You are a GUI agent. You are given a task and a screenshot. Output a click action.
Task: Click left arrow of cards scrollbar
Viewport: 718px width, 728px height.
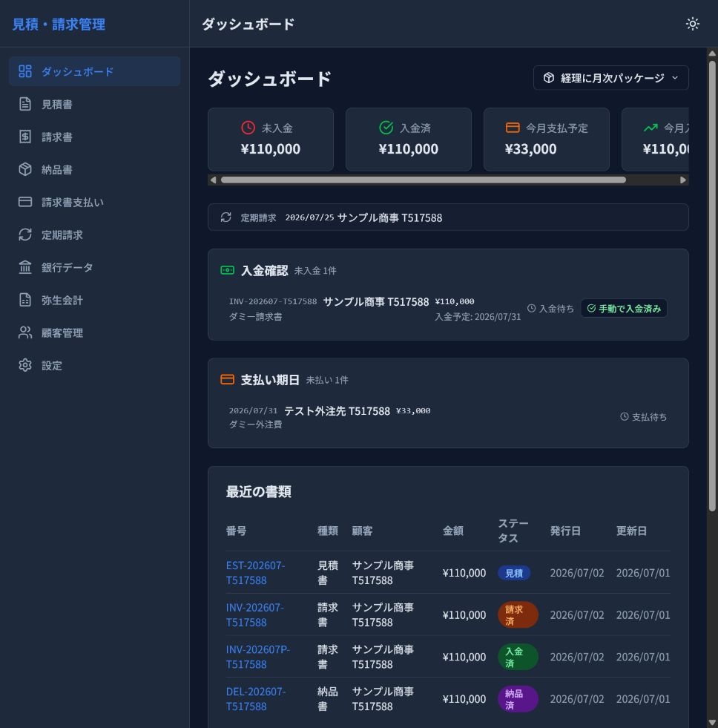213,180
